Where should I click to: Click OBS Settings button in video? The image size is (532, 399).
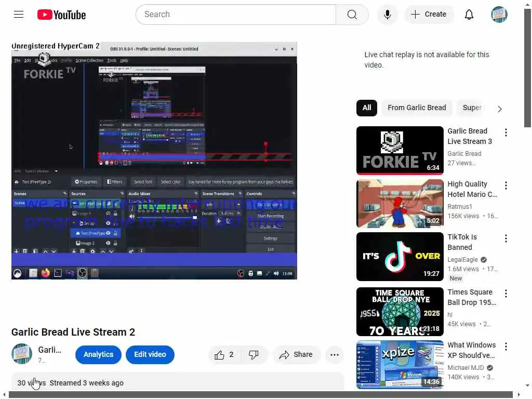[270, 238]
